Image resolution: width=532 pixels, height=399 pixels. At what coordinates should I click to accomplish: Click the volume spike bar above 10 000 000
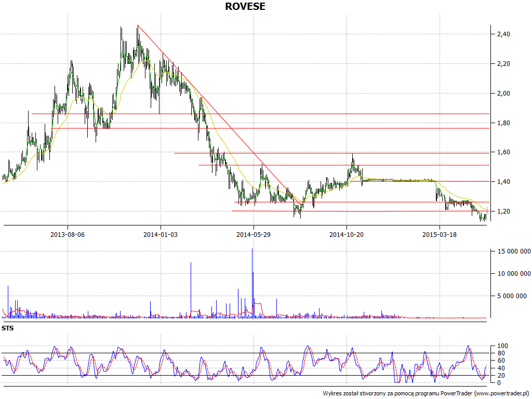click(191, 290)
